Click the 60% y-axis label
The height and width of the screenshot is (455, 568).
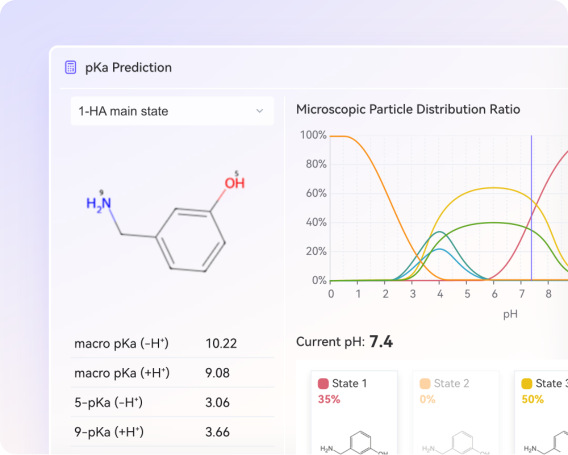click(x=316, y=193)
